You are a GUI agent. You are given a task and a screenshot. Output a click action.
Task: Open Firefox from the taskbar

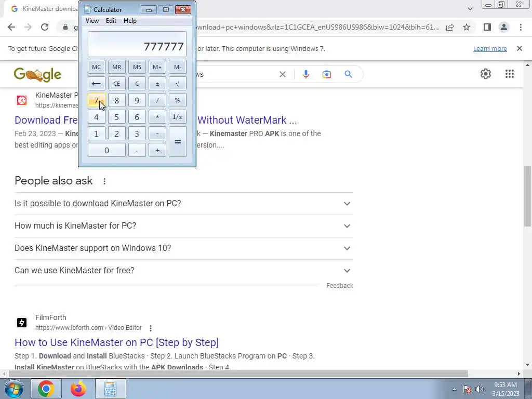[78, 389]
